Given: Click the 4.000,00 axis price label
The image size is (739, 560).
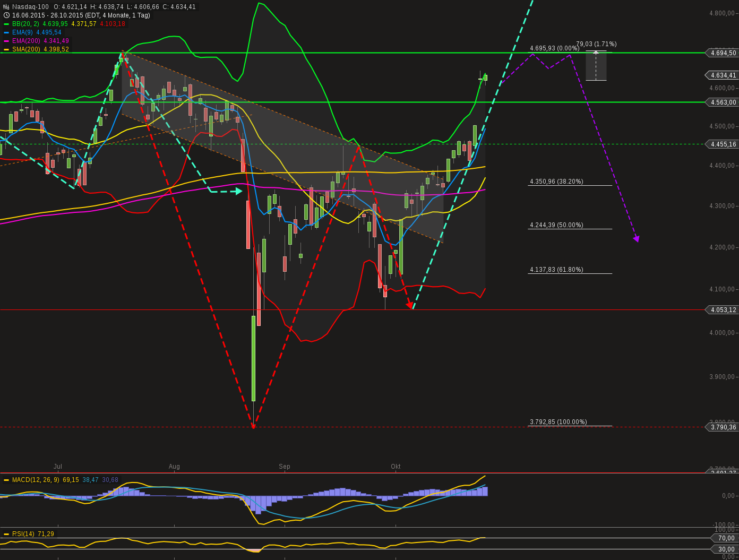Looking at the screenshot, I should (722, 333).
